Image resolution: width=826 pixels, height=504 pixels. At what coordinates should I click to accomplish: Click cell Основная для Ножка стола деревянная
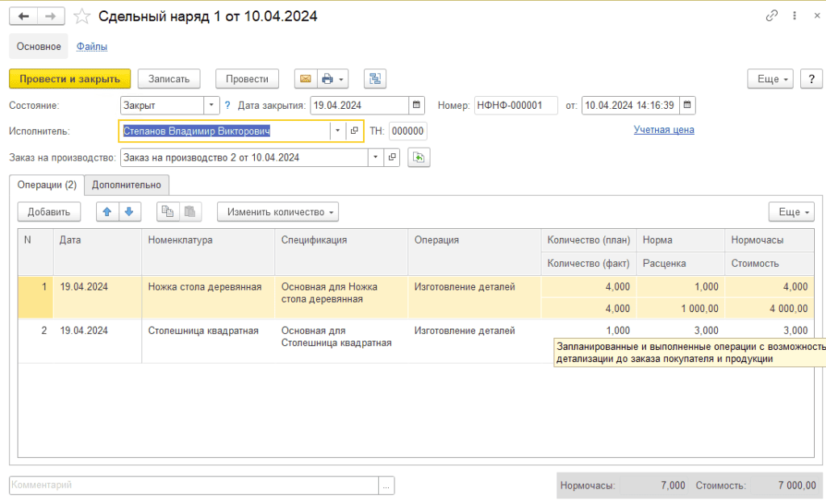point(341,298)
